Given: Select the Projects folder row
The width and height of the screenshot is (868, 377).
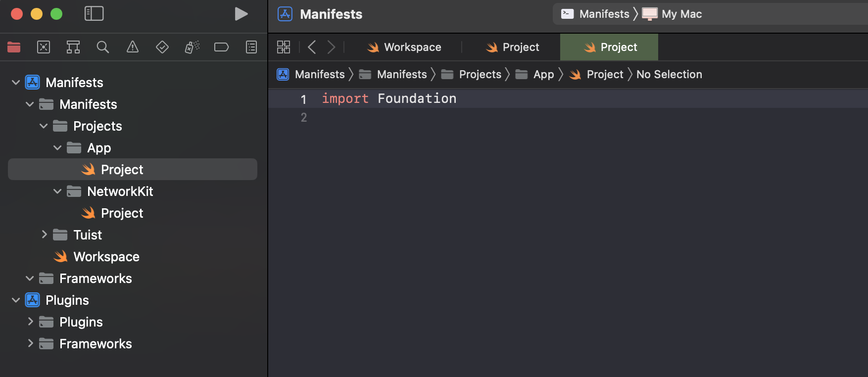Looking at the screenshot, I should (133, 126).
